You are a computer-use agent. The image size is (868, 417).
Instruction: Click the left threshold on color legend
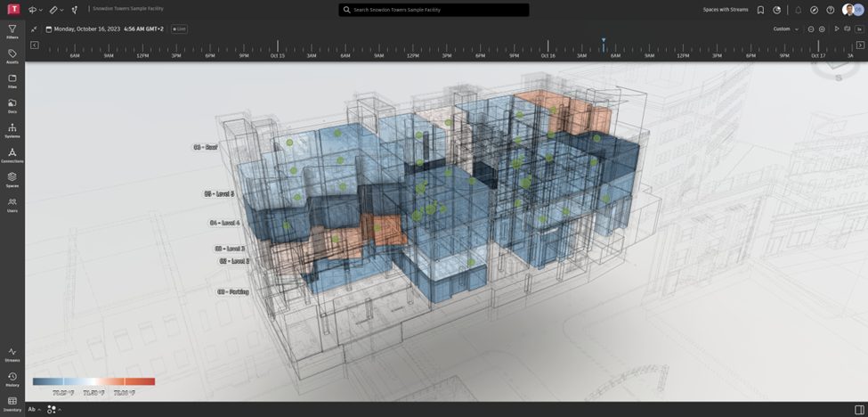[64, 381]
